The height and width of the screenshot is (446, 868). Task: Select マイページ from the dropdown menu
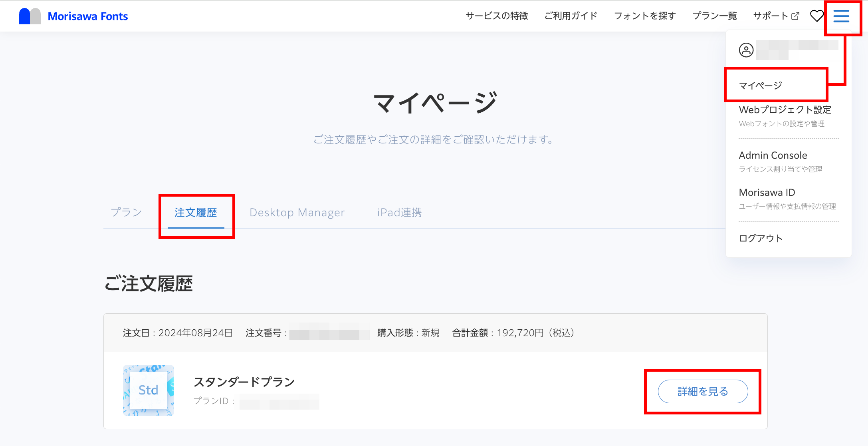tap(761, 86)
